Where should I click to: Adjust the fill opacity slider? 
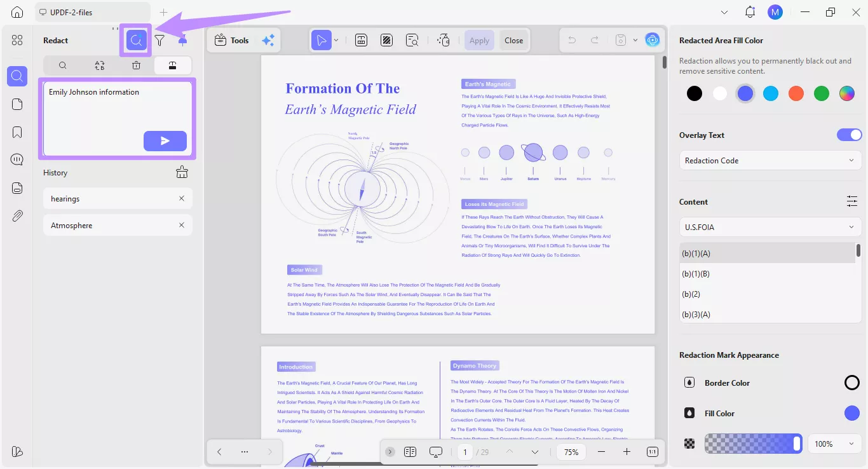753,444
